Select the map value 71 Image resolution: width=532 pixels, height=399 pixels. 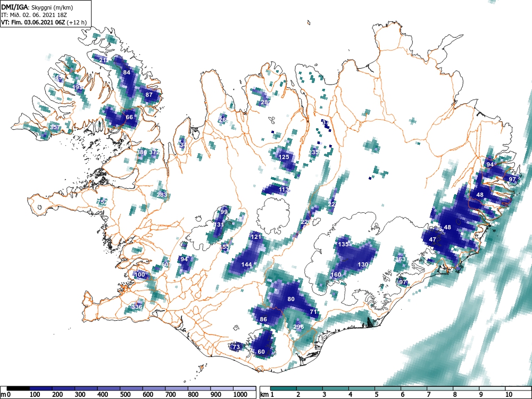[313, 311]
